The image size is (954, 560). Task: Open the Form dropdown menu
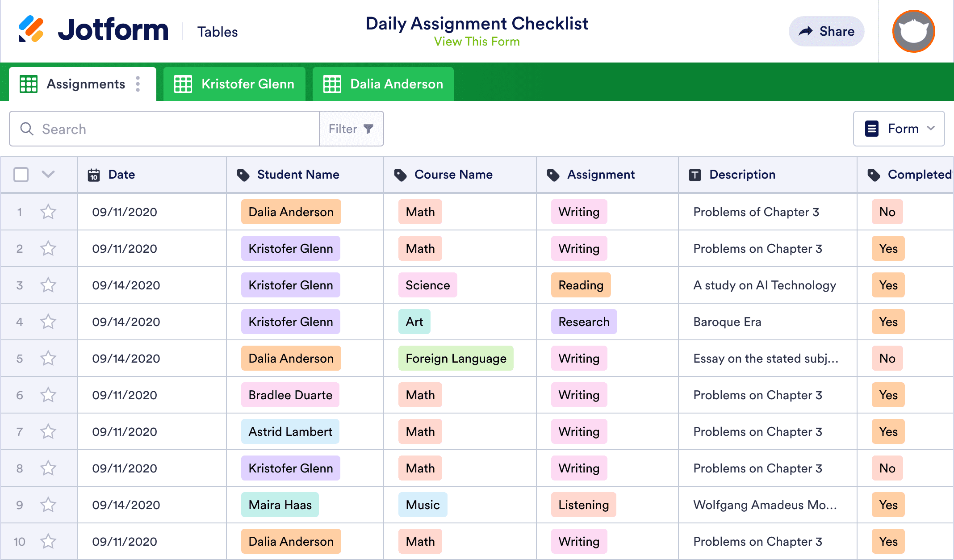(900, 129)
